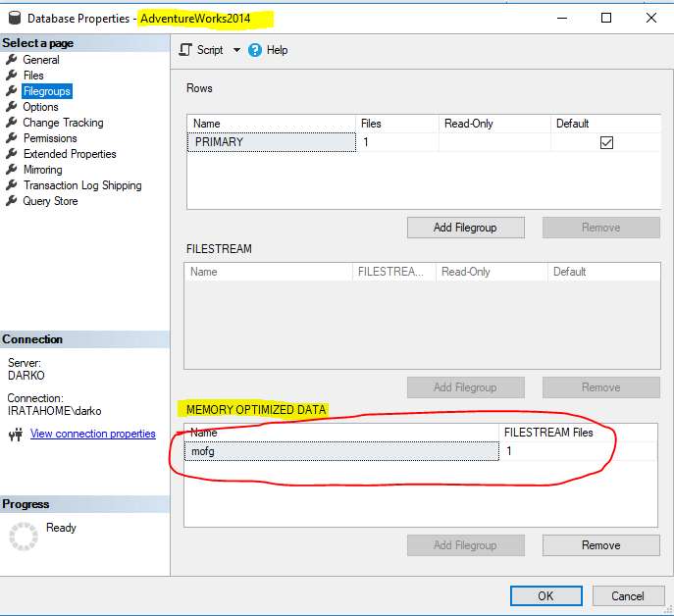Select the PRIMARY filegroup name cell
Image resolution: width=674 pixels, height=616 pixels.
pyautogui.click(x=272, y=142)
